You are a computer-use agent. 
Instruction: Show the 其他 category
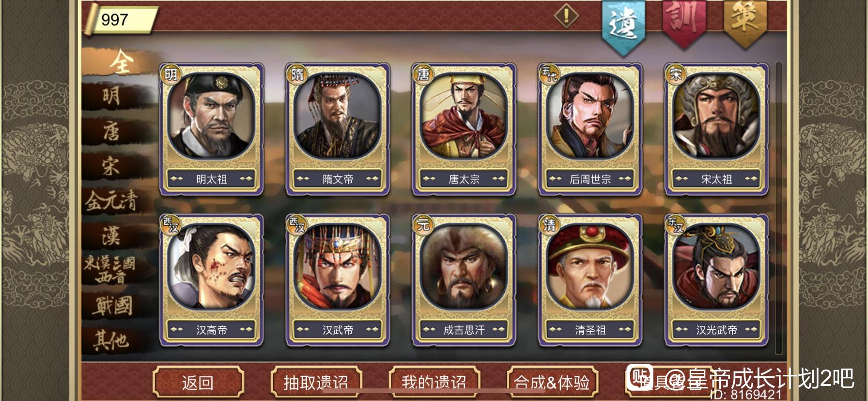(x=111, y=340)
